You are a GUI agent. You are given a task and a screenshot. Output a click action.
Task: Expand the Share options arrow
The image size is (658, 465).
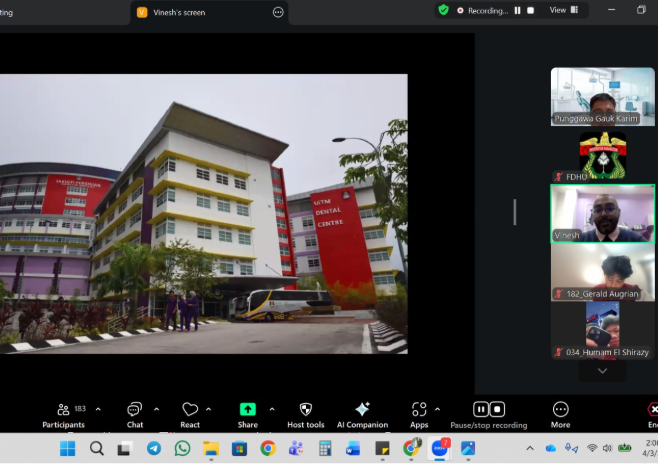coord(272,409)
